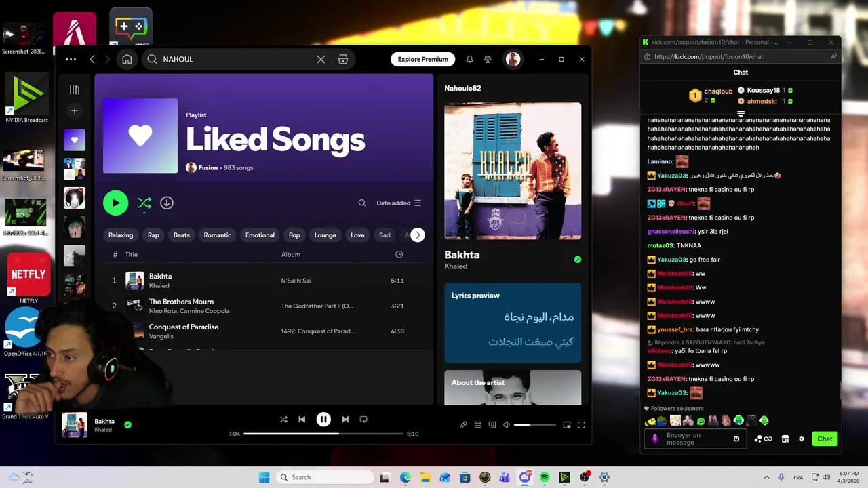Image resolution: width=868 pixels, height=488 pixels.
Task: Create a playlist with the sidebar plus icon
Action: coord(75,110)
